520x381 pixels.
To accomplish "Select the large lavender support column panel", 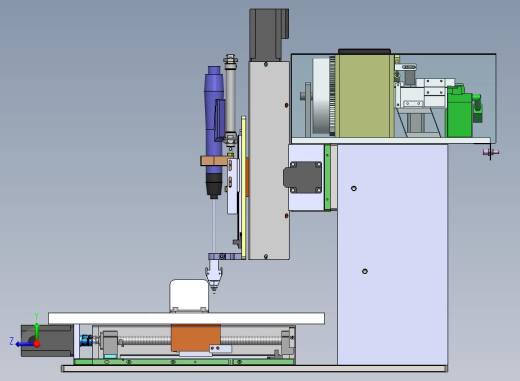I will pos(392,255).
